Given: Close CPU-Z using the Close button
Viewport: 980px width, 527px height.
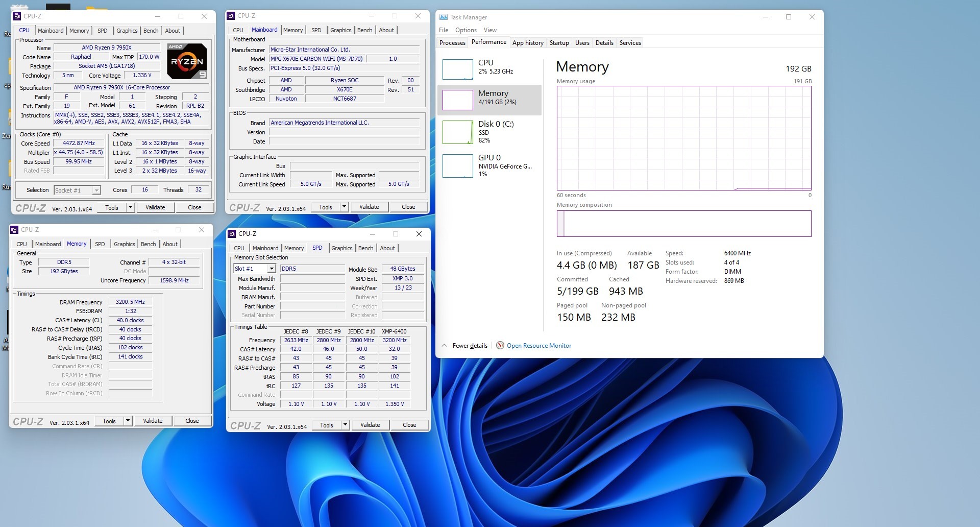Looking at the screenshot, I should point(194,207).
